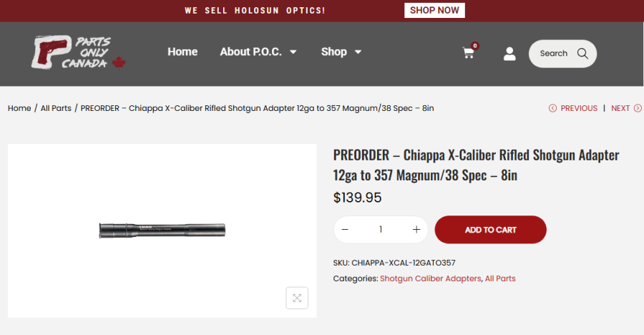Click the Add to Cart button

(490, 230)
